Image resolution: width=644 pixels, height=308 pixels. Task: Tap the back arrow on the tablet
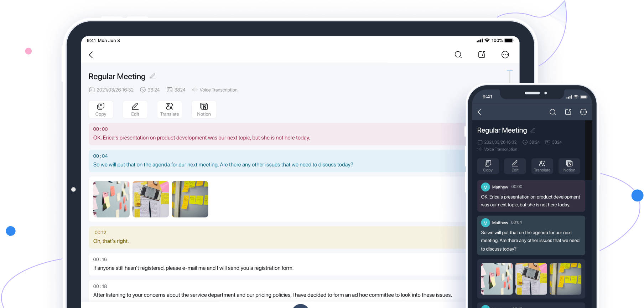(x=91, y=55)
